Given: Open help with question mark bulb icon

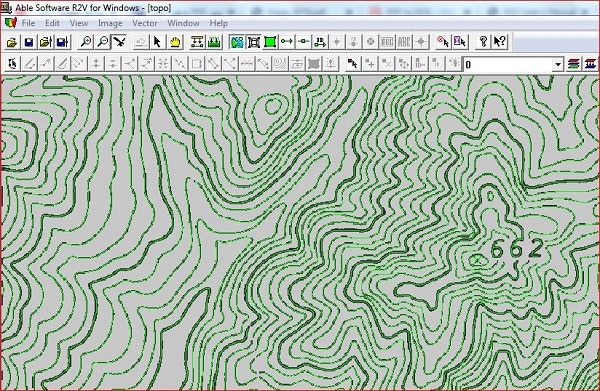Looking at the screenshot, I should (x=483, y=42).
